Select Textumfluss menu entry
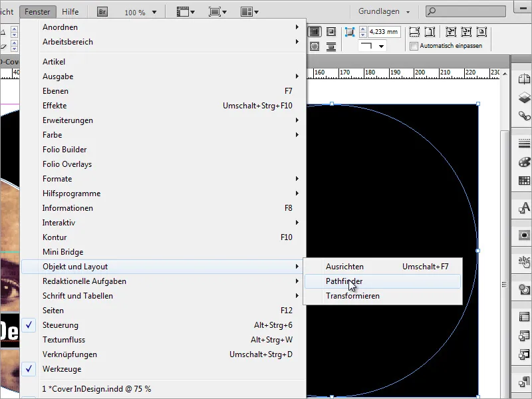Image resolution: width=532 pixels, height=399 pixels. [163, 340]
